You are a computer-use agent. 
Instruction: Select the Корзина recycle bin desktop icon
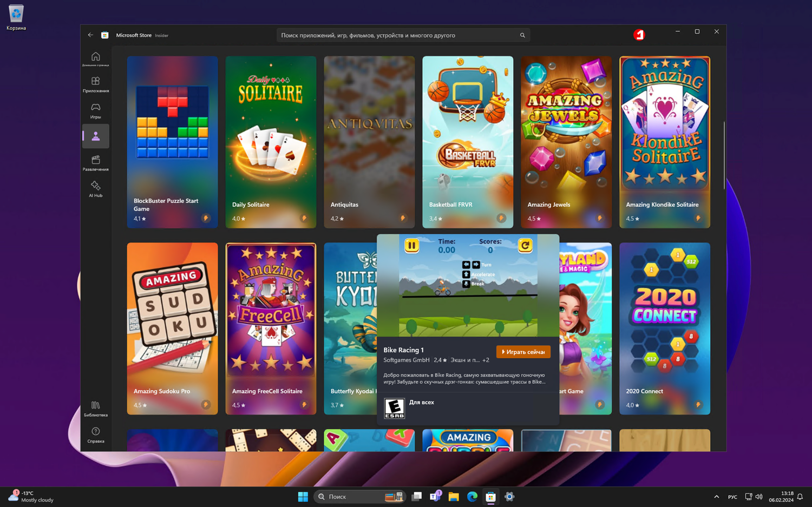click(16, 17)
